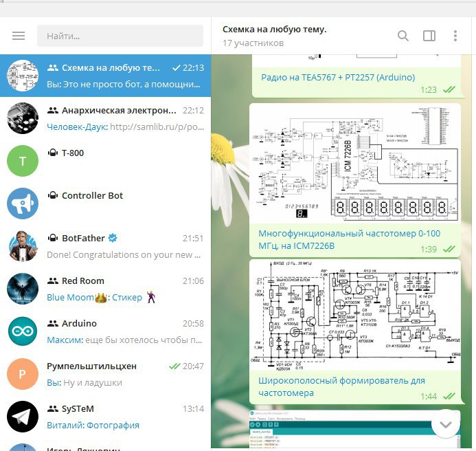Open the hamburger main menu

click(19, 36)
